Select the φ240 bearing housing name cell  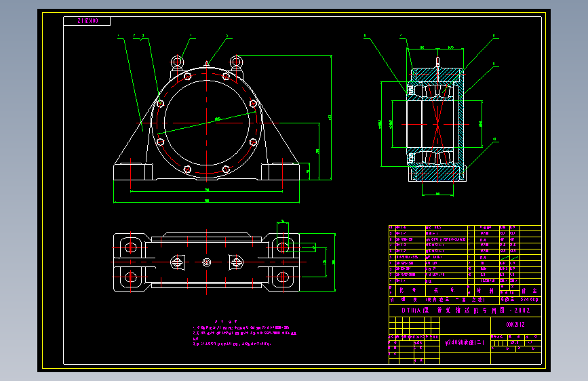465,343
